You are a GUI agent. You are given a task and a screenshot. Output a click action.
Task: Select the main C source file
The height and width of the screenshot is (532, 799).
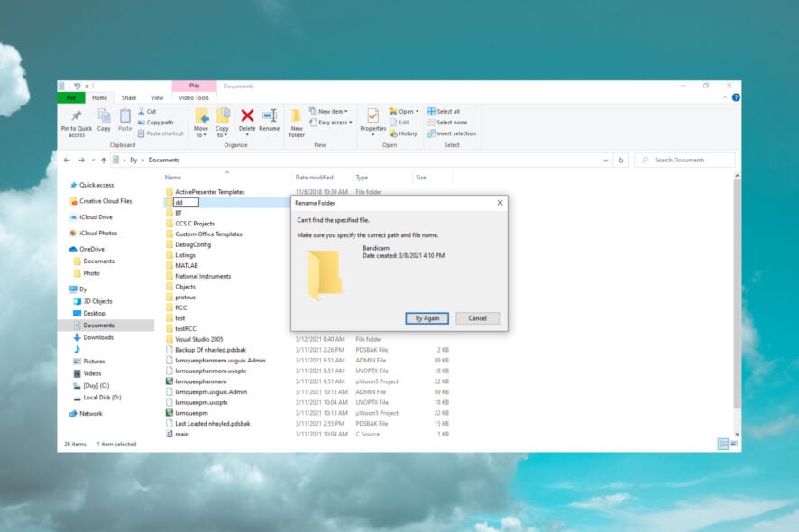[182, 434]
